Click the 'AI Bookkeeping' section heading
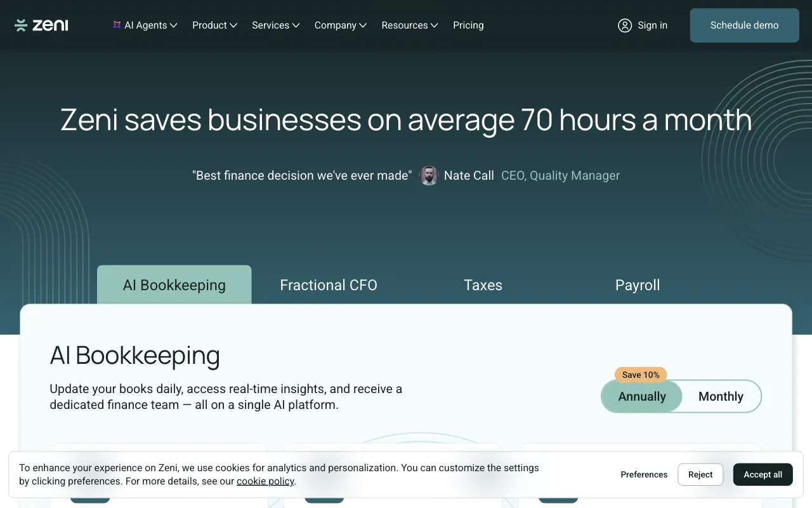Image resolution: width=812 pixels, height=508 pixels. tap(134, 356)
